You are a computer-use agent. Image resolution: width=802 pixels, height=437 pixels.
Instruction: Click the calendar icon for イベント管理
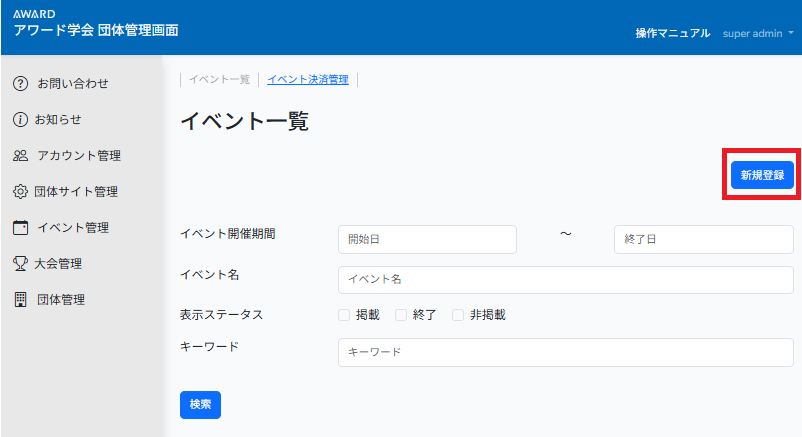(x=20, y=228)
